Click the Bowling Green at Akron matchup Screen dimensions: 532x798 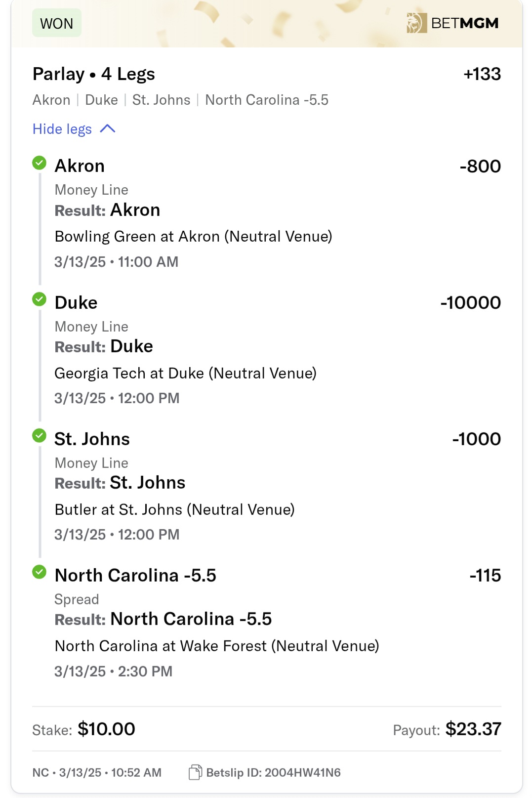coord(193,236)
